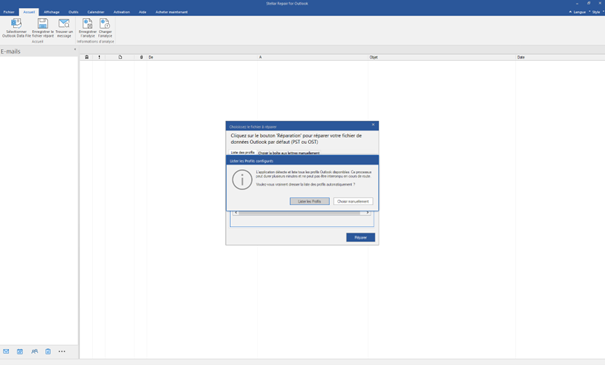Click the Réparer button

[x=360, y=237]
